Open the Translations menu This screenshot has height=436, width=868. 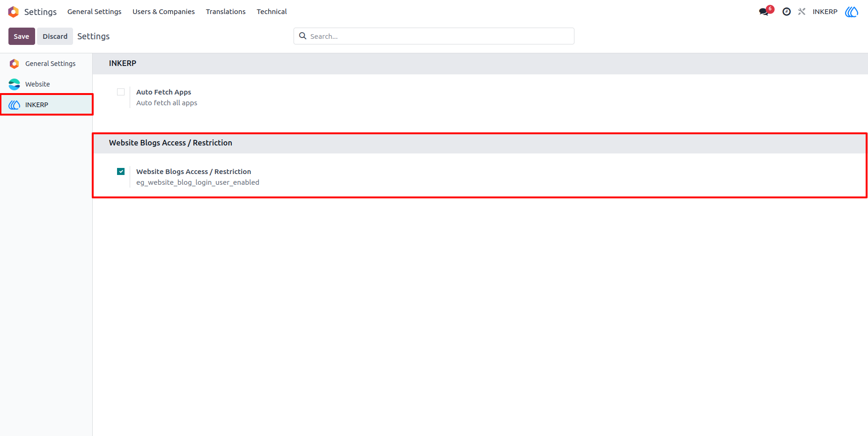pos(226,12)
